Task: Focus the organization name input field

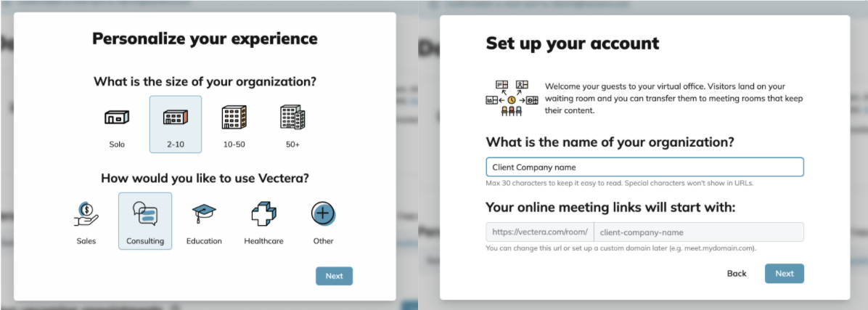Action: [x=644, y=167]
